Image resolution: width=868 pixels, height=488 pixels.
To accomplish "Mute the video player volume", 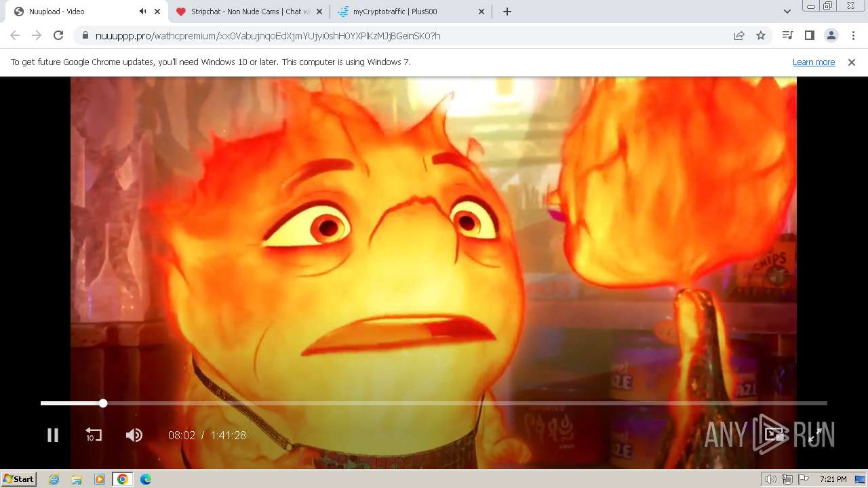I will [x=134, y=435].
